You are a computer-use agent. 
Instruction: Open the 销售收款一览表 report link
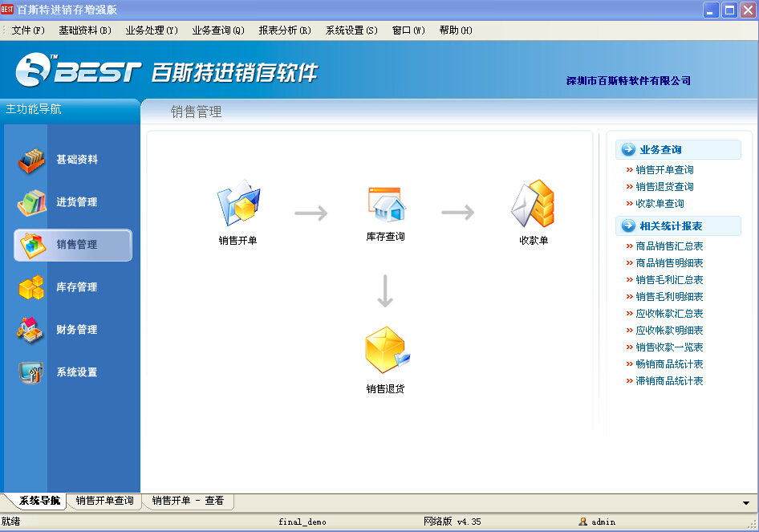669,347
